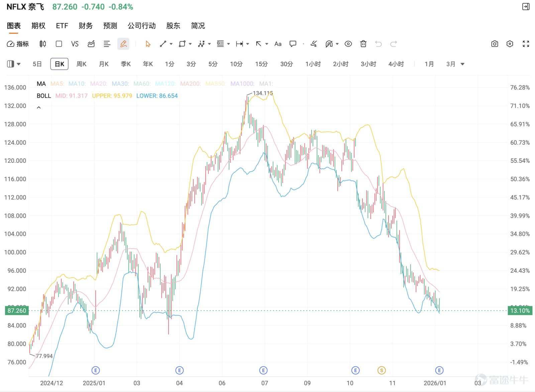Expand the shape tool dropdown arrow
Viewport: 535px width, 392px height.
190,44
